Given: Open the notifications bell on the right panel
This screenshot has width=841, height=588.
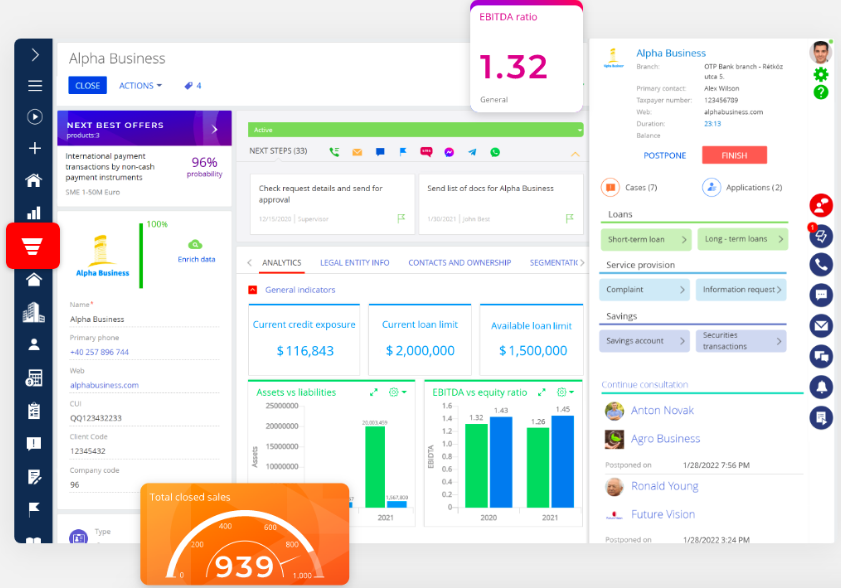Looking at the screenshot, I should 821,387.
